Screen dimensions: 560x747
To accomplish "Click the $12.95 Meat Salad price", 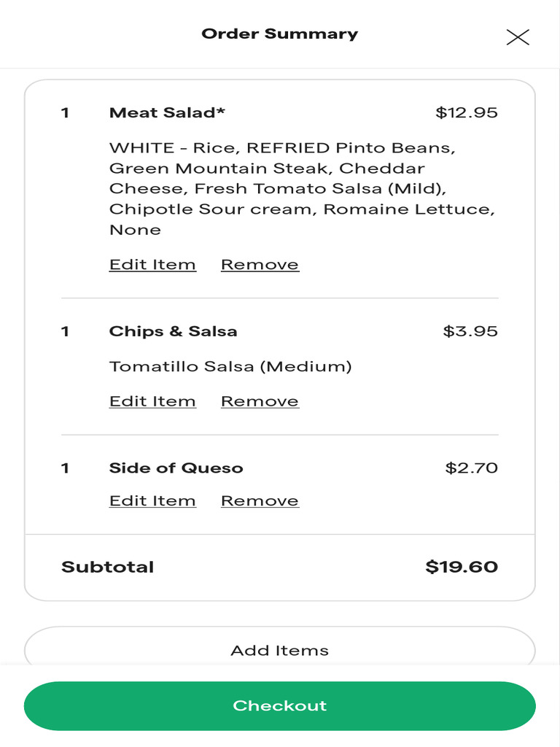I will (467, 112).
